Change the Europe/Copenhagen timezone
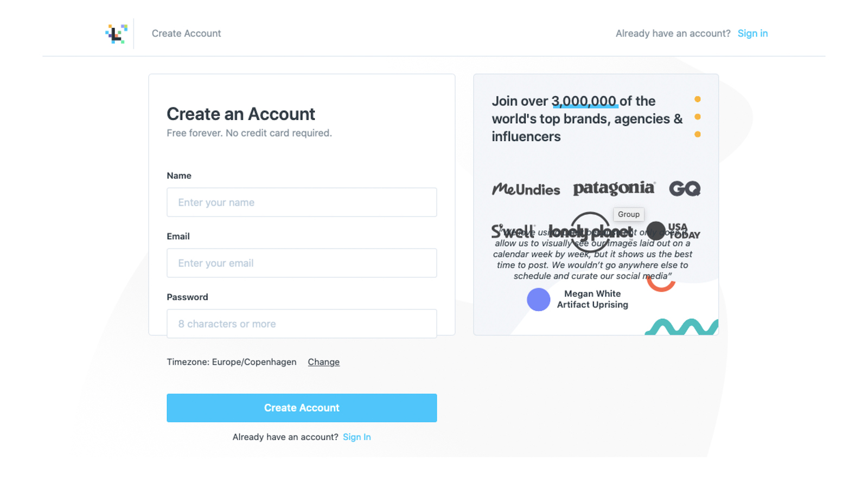 click(x=323, y=362)
